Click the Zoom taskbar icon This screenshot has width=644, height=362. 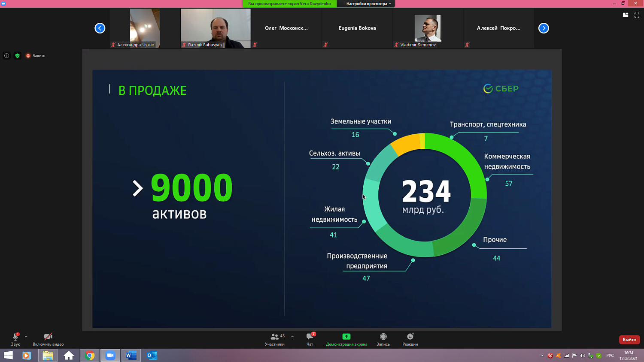tap(110, 356)
